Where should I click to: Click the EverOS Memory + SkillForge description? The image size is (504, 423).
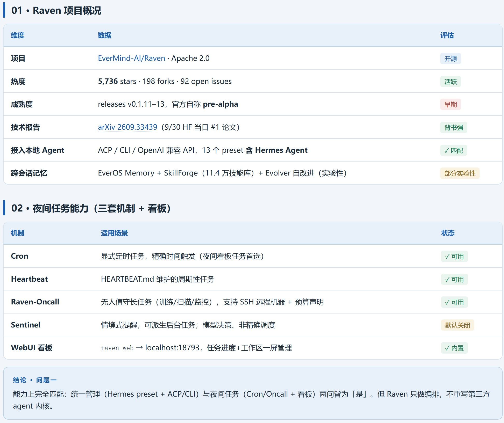coord(222,173)
